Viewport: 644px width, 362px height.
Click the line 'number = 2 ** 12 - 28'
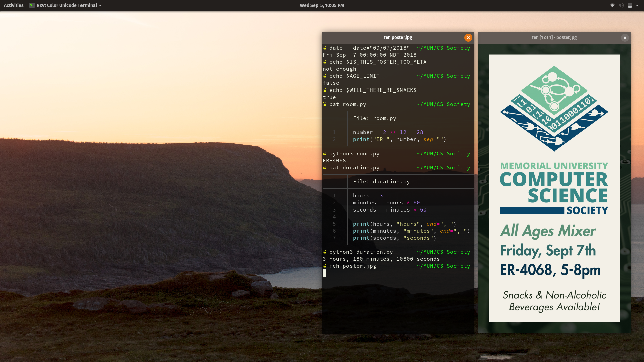pos(388,132)
